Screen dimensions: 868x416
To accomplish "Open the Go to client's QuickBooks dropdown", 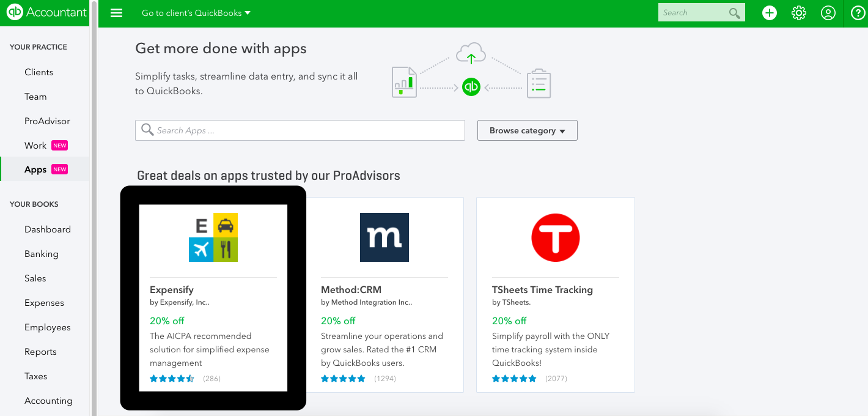I will (196, 13).
